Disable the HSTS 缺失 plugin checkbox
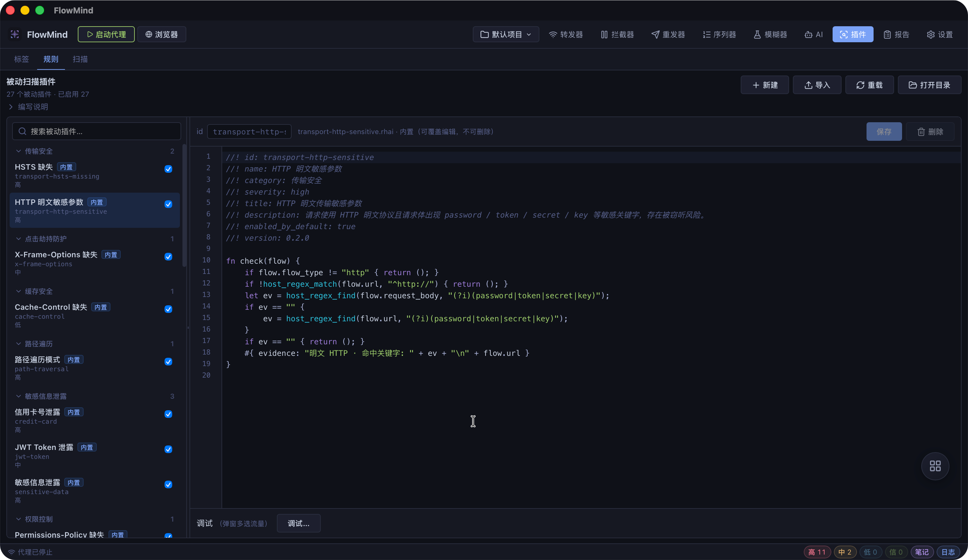Screen dimensions: 968x560 pos(168,169)
